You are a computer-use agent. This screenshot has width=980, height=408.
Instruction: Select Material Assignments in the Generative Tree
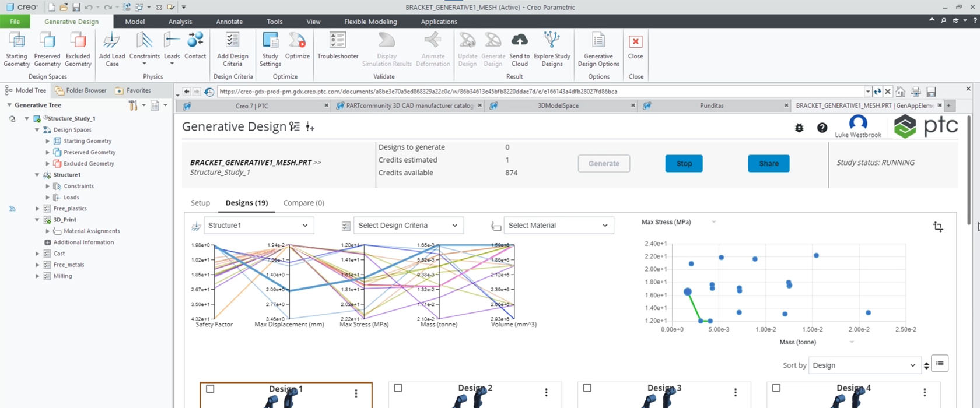[x=92, y=231]
